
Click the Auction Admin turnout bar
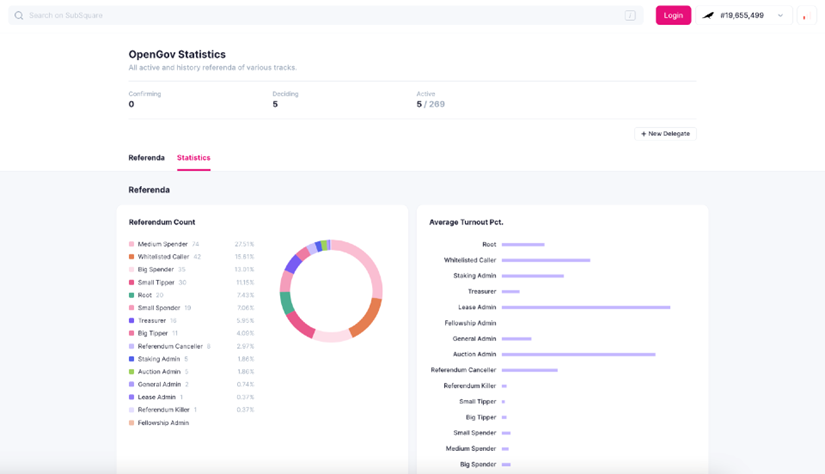[578, 354]
